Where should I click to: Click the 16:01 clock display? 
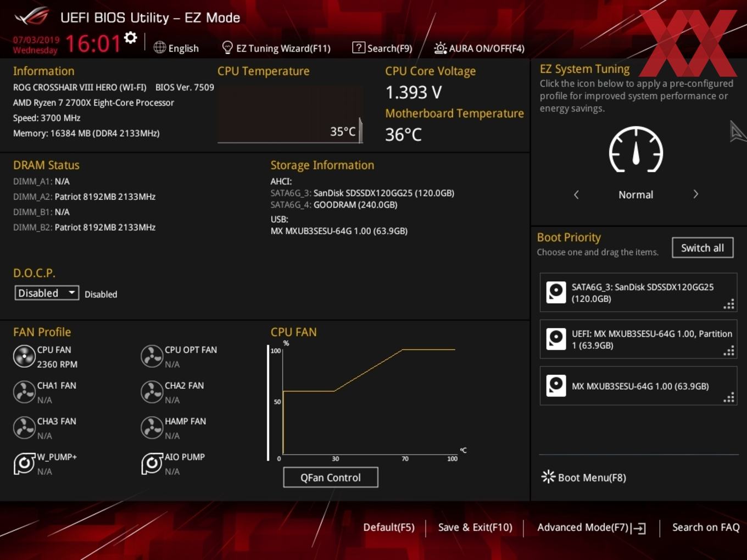click(x=93, y=43)
